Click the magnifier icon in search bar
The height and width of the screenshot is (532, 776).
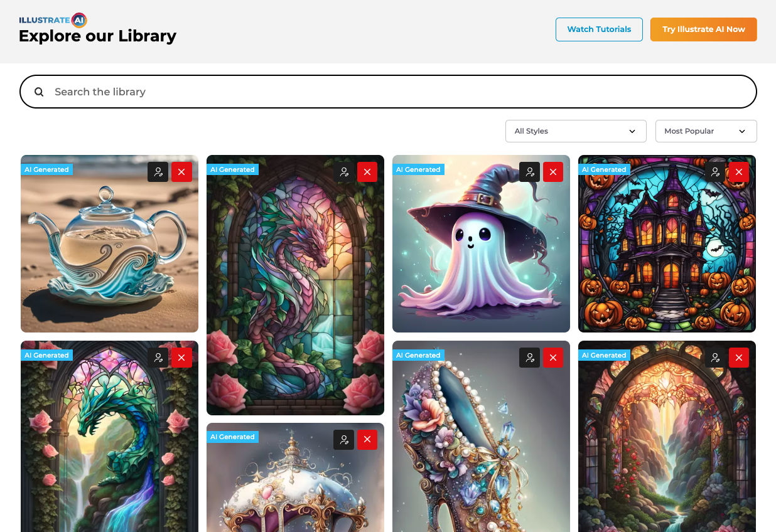(x=39, y=92)
